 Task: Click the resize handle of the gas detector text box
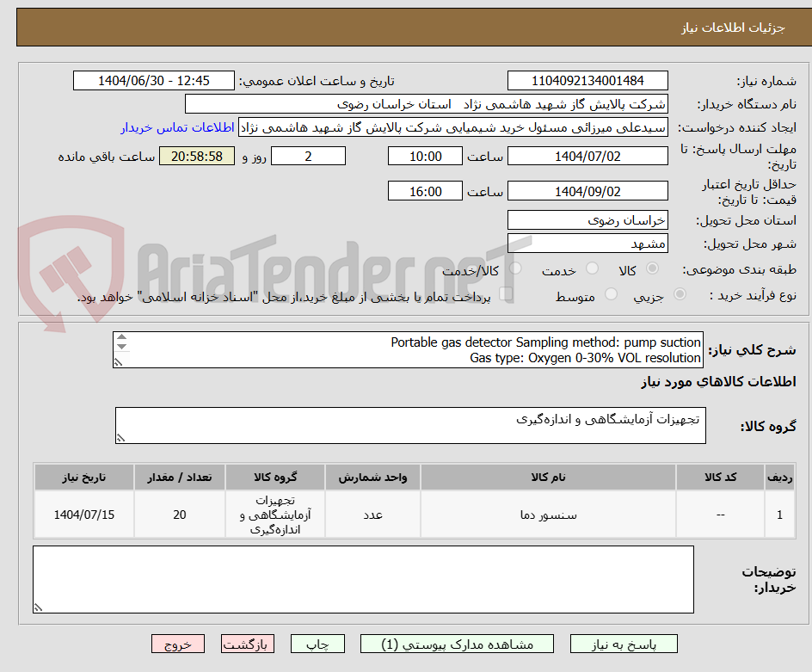pos(120,361)
